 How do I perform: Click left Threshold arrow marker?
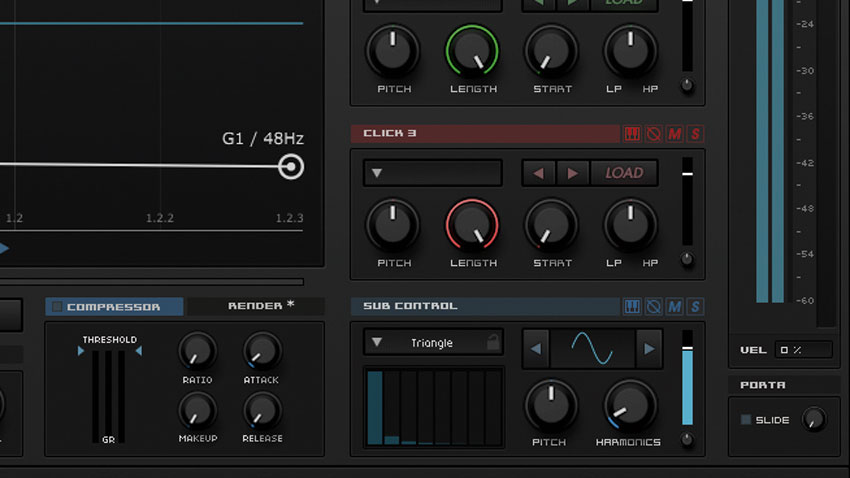81,351
